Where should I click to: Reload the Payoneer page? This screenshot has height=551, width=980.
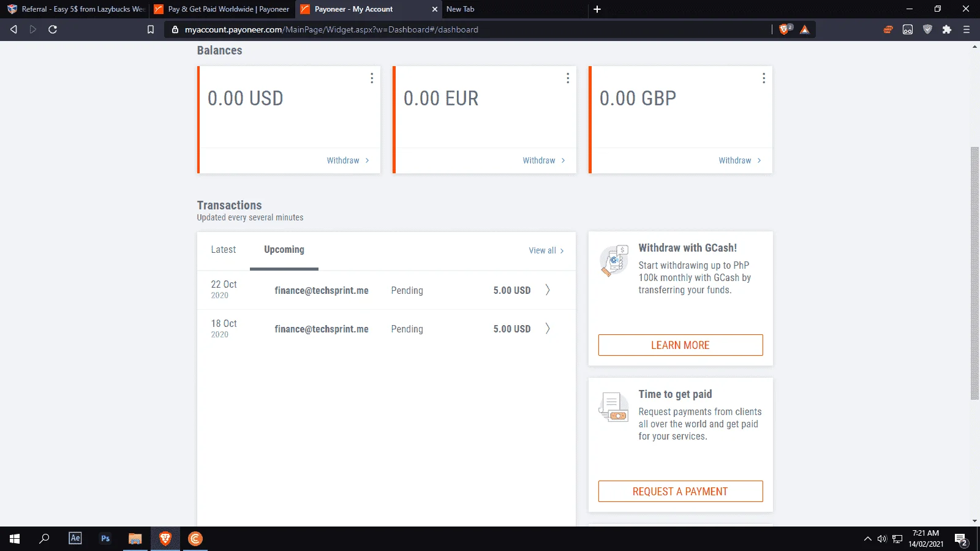[x=53, y=29]
